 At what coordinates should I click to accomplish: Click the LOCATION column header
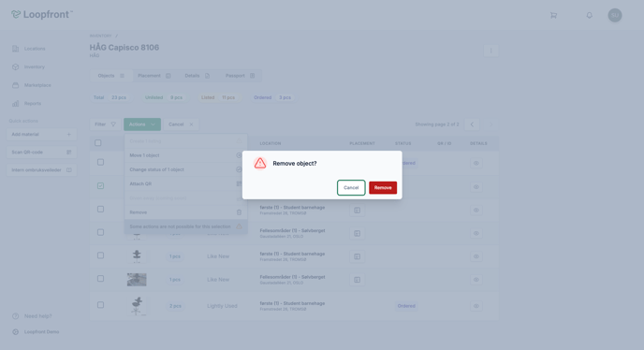(271, 143)
